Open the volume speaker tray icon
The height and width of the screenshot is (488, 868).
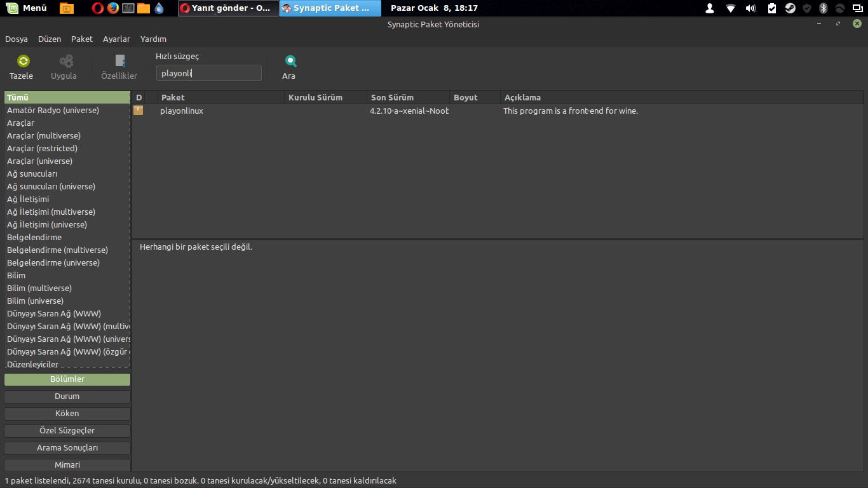[751, 8]
